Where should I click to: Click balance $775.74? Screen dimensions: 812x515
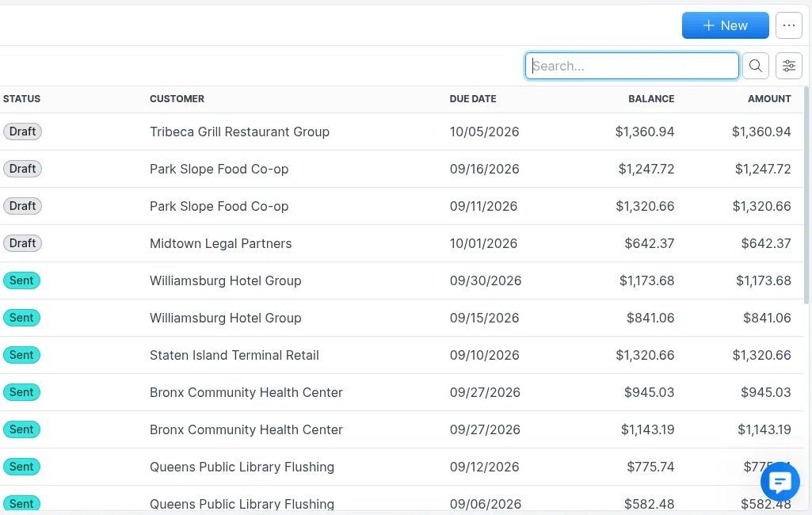(x=650, y=467)
